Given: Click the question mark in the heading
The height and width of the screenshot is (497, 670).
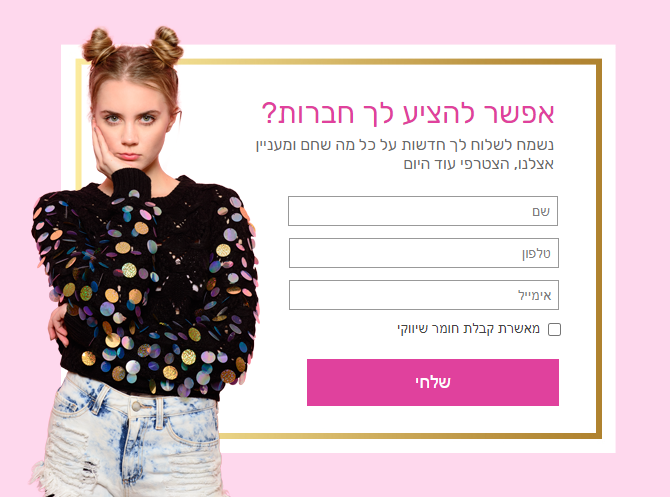Looking at the screenshot, I should pos(269,113).
